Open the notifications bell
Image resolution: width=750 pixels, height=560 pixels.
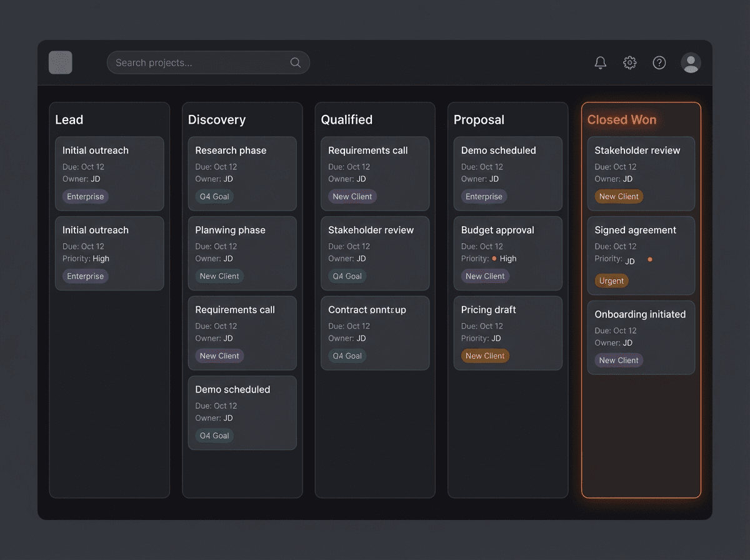600,62
